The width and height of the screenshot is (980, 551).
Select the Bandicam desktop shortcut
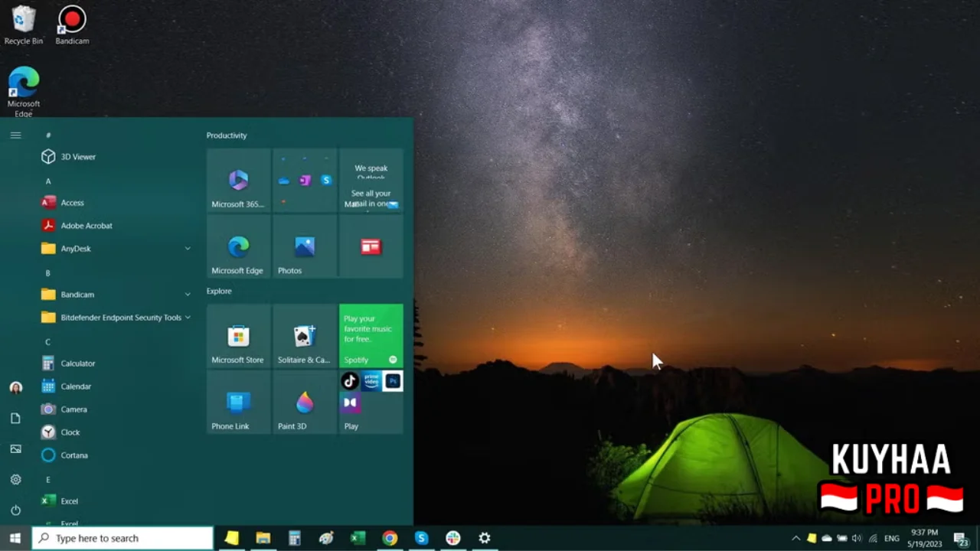(x=72, y=25)
